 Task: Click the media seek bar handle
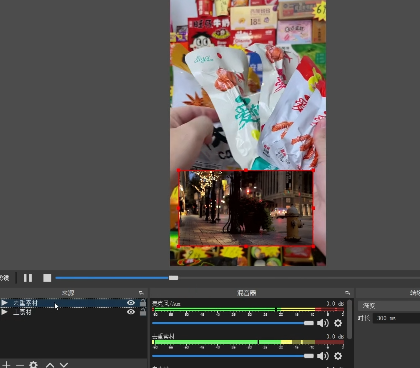tap(173, 278)
